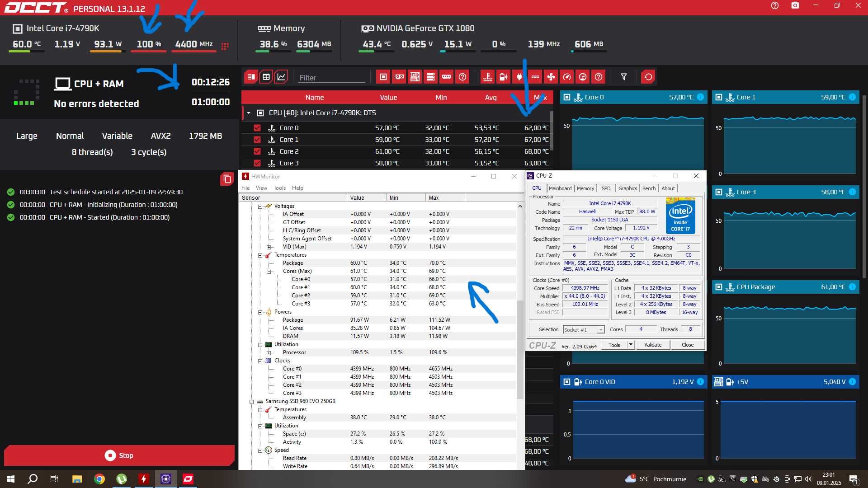
Task: Click the Close button in CPU-Z
Action: coord(688,345)
